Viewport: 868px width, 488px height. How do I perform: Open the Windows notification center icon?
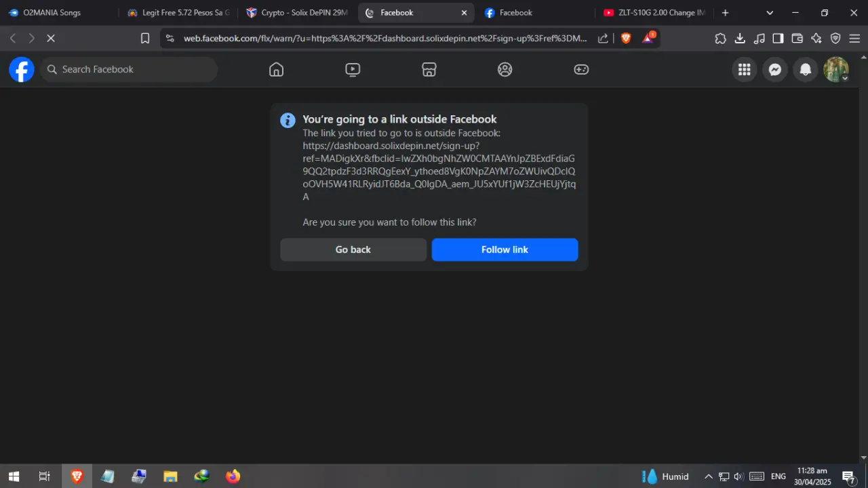pos(848,477)
